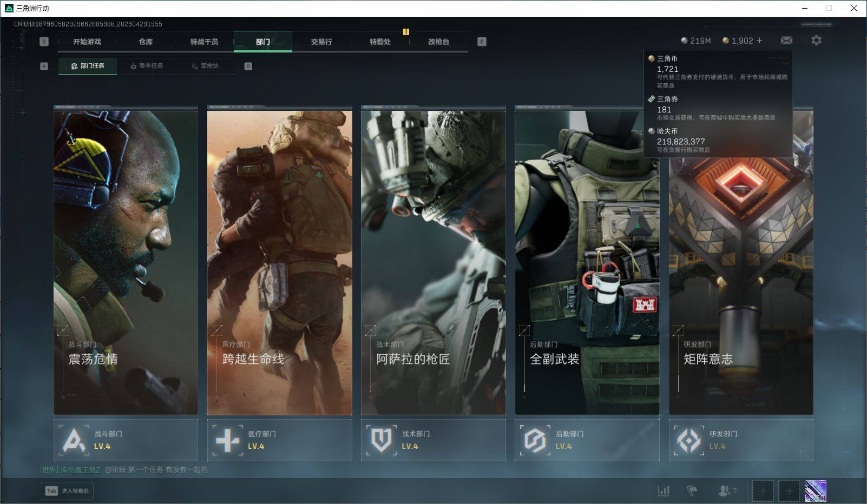Click the 医疗部门 cross emblem icon

(228, 440)
